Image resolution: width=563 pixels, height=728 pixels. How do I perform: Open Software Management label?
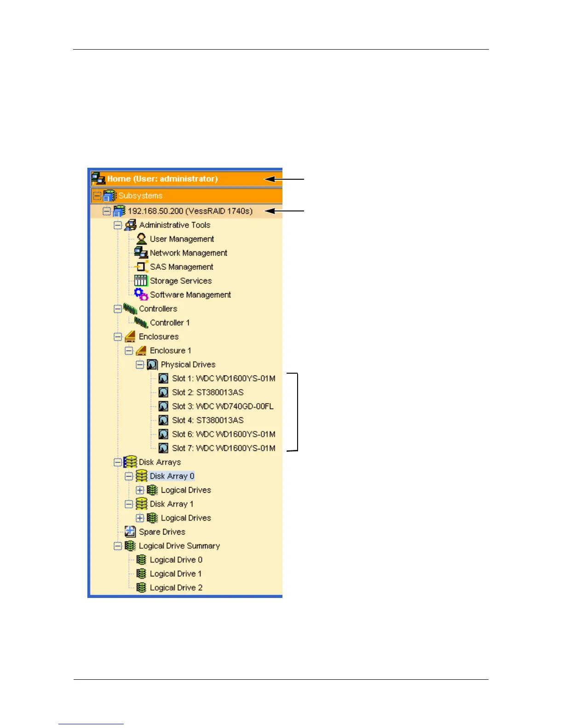190,295
